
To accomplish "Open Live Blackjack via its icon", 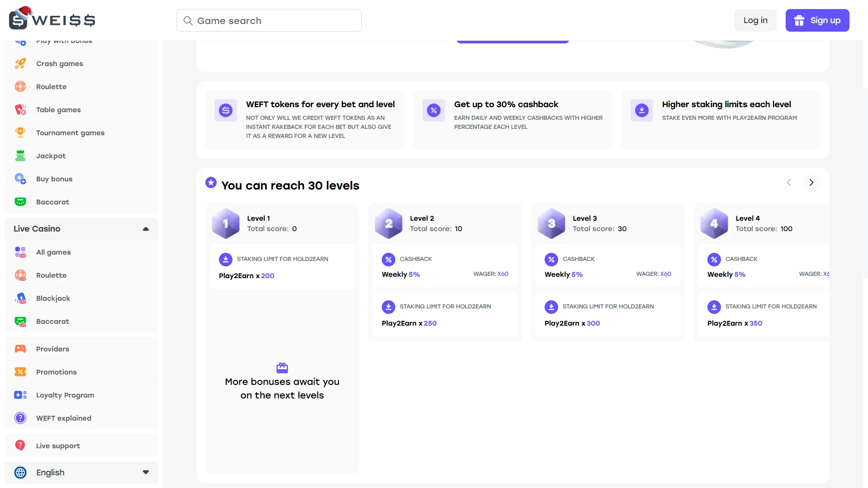I will click(20, 298).
